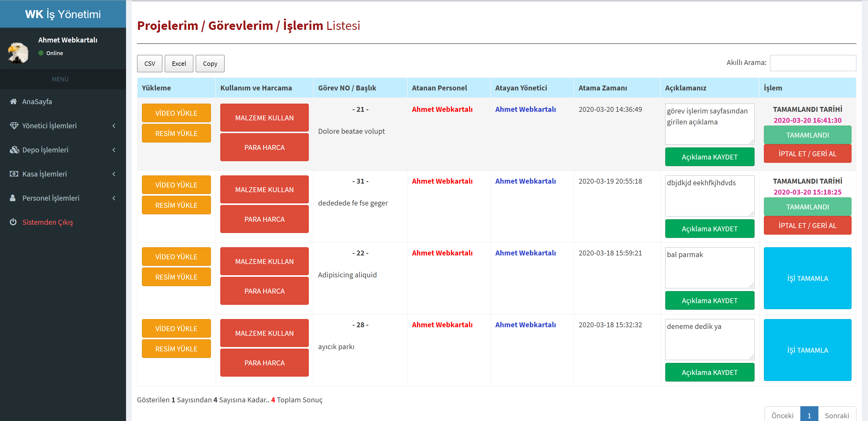The image size is (868, 421).
Task: Click the Excel export button
Action: click(x=179, y=64)
